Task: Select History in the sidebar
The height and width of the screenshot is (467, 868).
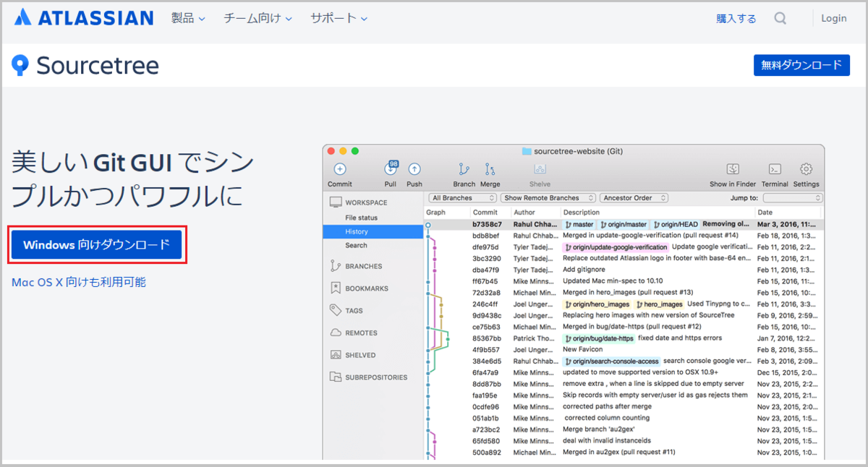Action: (x=373, y=231)
